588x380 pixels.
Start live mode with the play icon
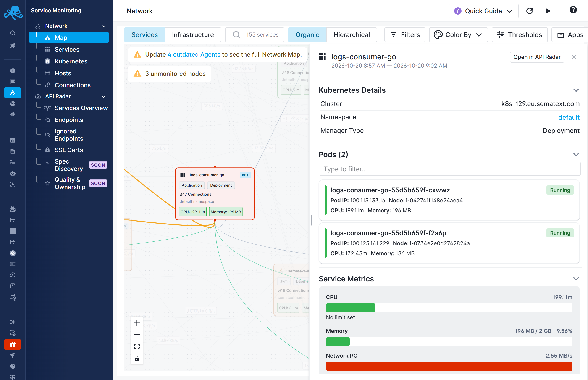(548, 11)
